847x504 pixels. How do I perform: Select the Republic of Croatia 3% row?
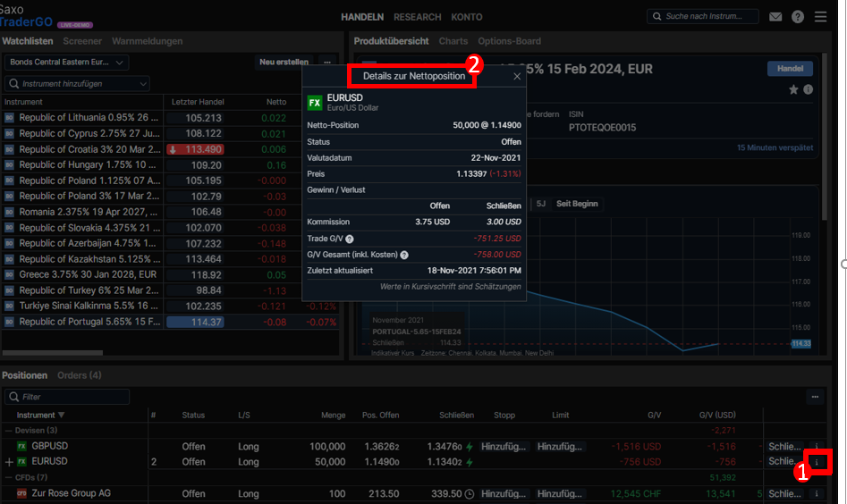(171, 149)
